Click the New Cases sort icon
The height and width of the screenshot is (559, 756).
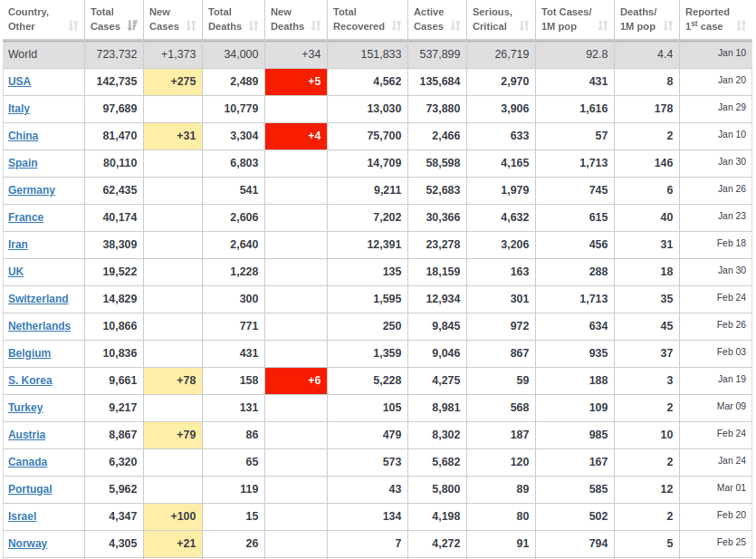click(x=191, y=26)
